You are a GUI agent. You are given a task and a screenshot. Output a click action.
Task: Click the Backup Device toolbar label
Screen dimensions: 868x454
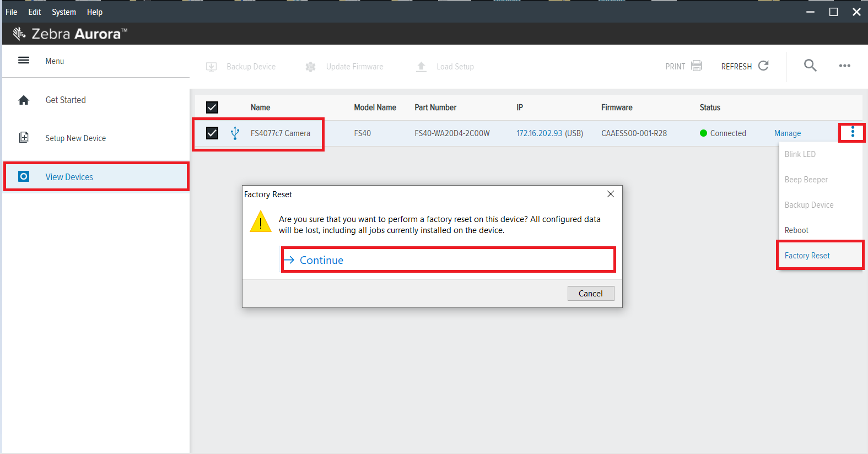(251, 67)
